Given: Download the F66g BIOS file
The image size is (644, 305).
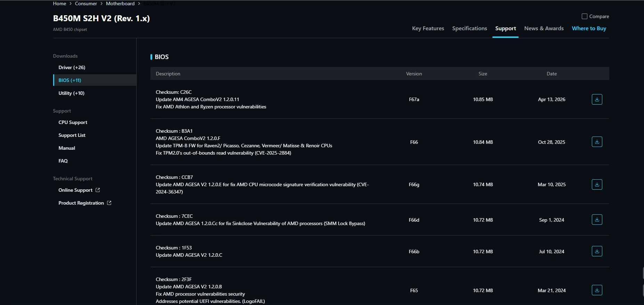Looking at the screenshot, I should click(x=597, y=184).
